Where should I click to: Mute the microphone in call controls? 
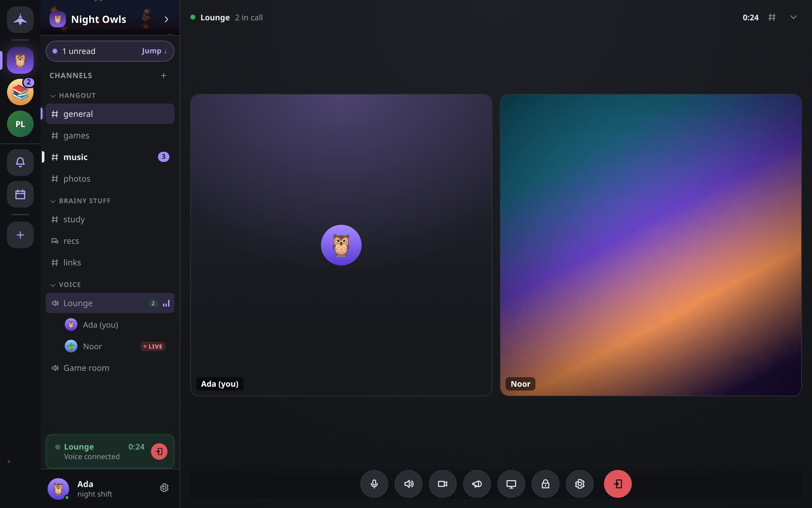pyautogui.click(x=374, y=484)
